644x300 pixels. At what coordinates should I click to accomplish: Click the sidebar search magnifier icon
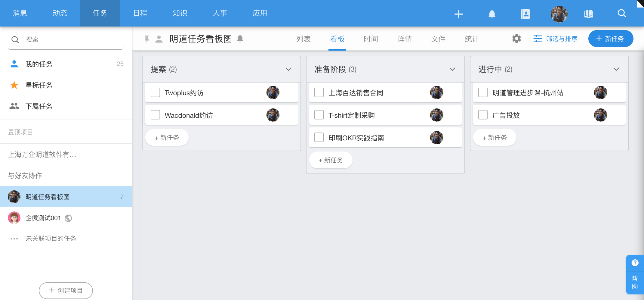coord(15,39)
